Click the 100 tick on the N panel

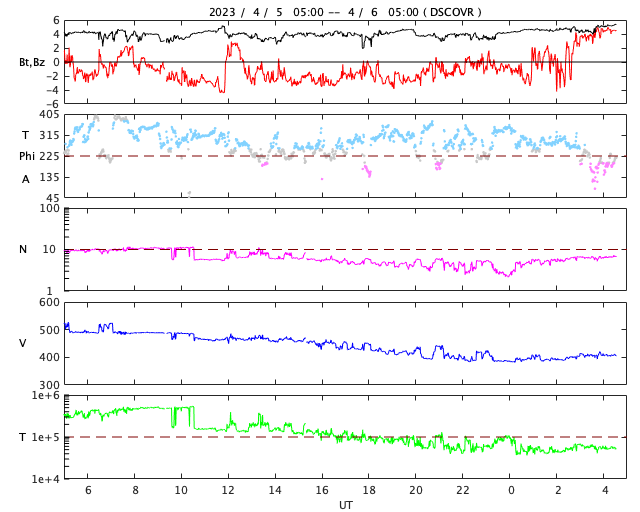(49, 208)
